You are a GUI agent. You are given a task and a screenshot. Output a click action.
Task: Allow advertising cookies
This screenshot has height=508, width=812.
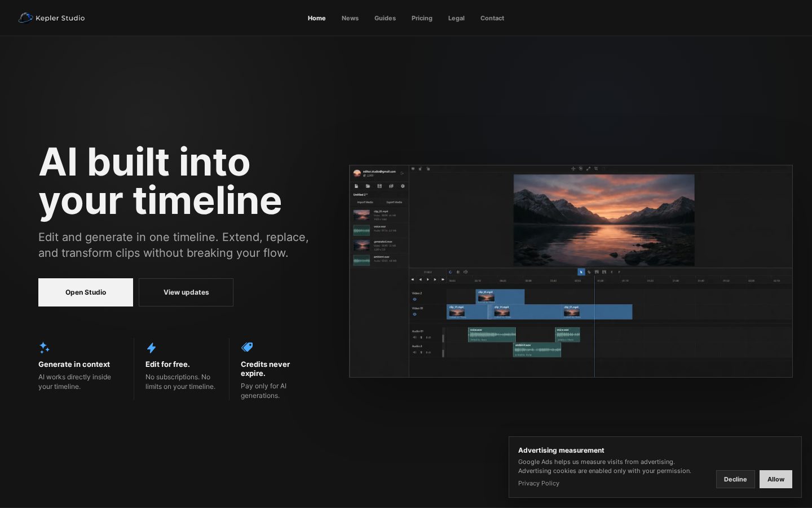[x=776, y=479]
